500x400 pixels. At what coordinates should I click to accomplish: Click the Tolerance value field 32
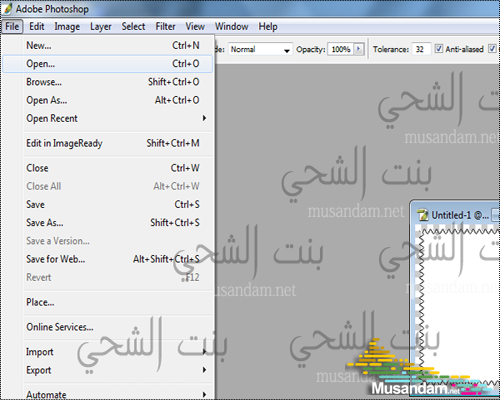click(x=421, y=49)
